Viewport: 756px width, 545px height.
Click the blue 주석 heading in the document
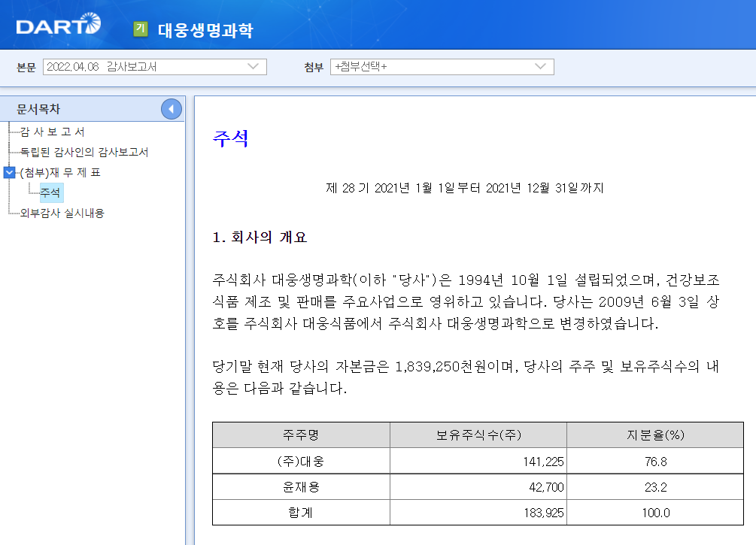coord(229,140)
